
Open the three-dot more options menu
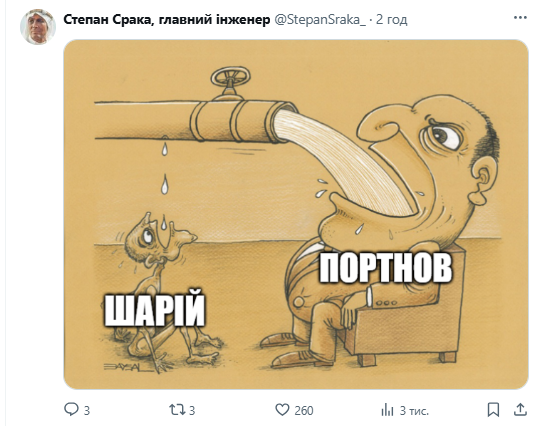[520, 18]
